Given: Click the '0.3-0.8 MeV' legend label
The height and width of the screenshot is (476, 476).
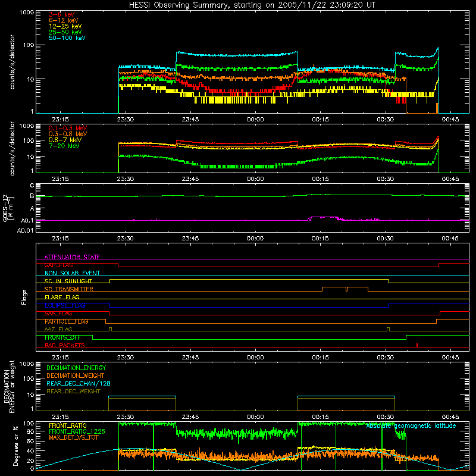Looking at the screenshot, I should [68, 134].
